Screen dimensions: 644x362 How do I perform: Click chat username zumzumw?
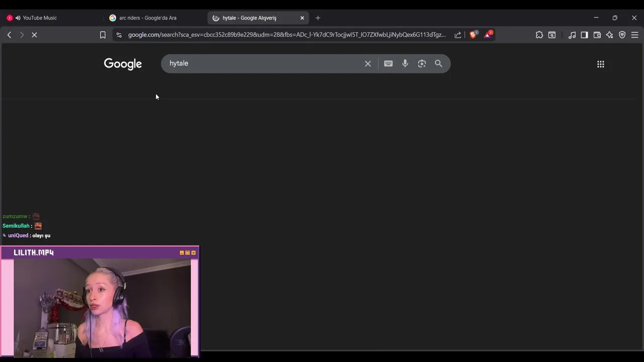pos(15,216)
